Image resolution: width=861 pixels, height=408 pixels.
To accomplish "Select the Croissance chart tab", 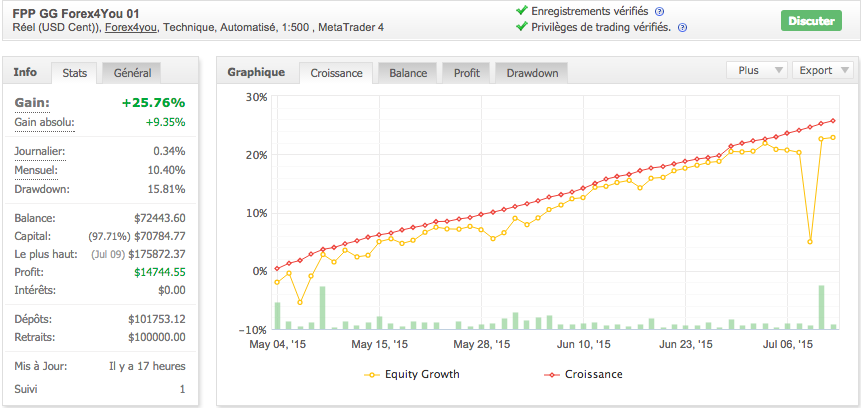I will point(336,73).
